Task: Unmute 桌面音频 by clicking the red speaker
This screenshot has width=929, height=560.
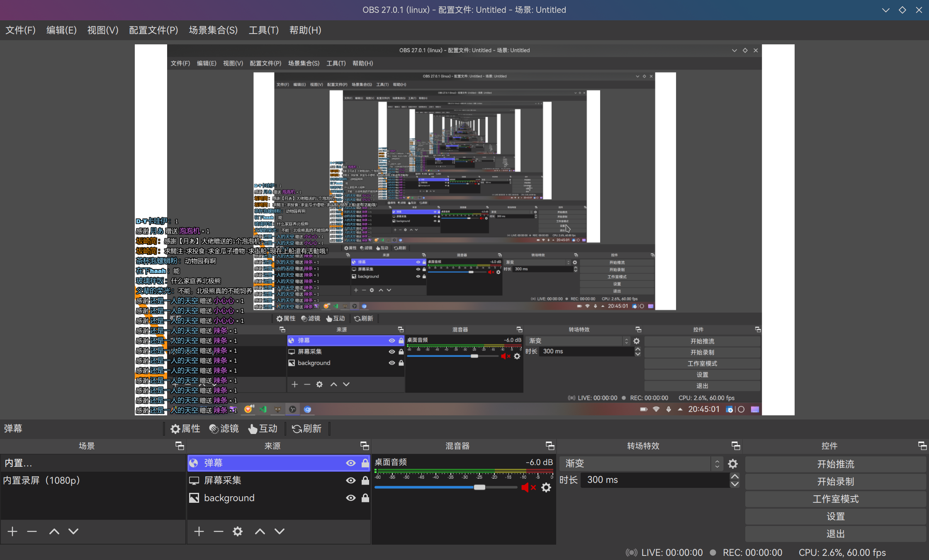Action: 528,487
